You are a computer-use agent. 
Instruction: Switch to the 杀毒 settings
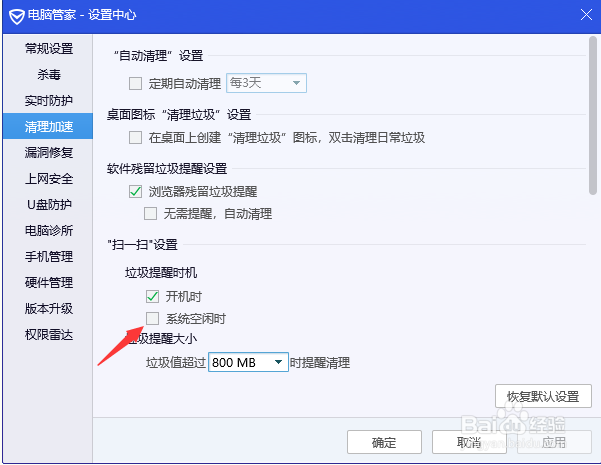(x=49, y=74)
